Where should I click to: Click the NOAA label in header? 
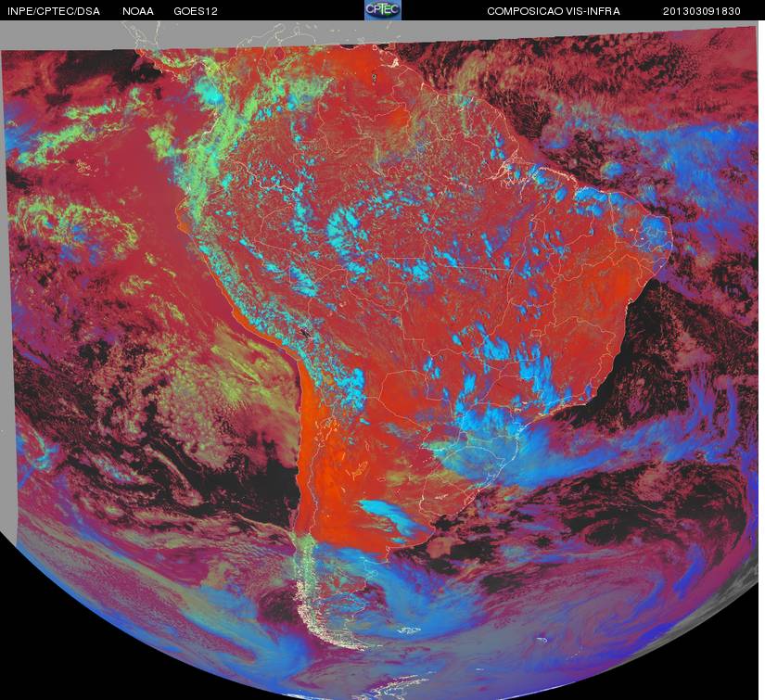138,11
